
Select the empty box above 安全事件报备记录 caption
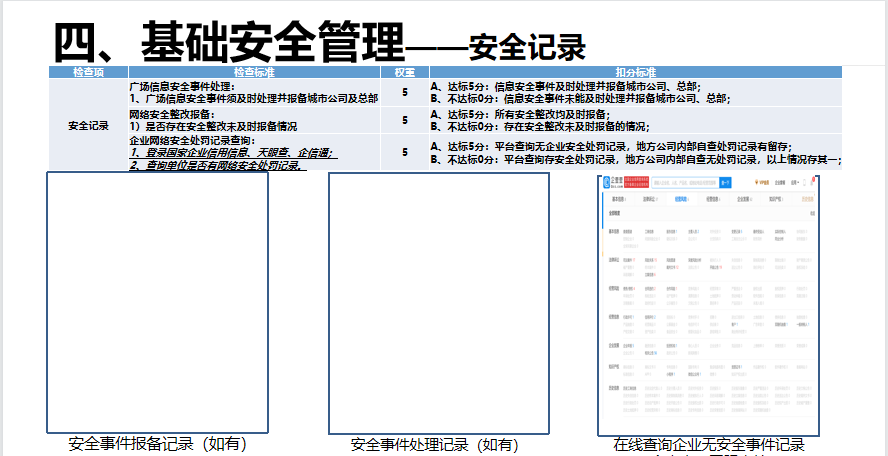(157, 302)
